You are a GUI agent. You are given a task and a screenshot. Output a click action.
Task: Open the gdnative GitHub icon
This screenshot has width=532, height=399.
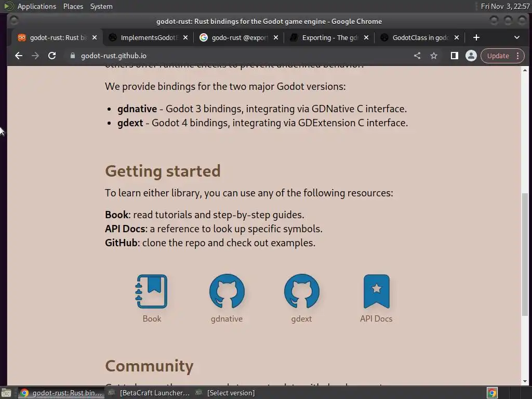[x=227, y=291]
